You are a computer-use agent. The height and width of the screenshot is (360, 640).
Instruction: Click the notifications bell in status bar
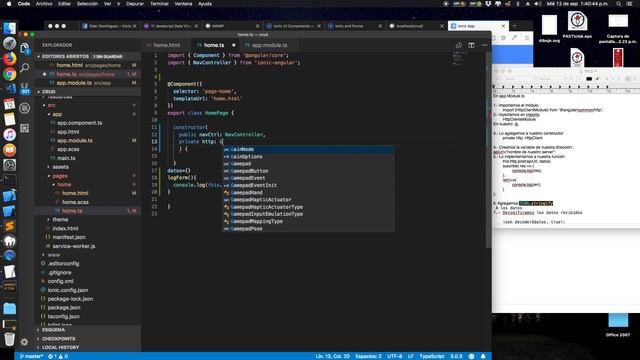(483, 356)
